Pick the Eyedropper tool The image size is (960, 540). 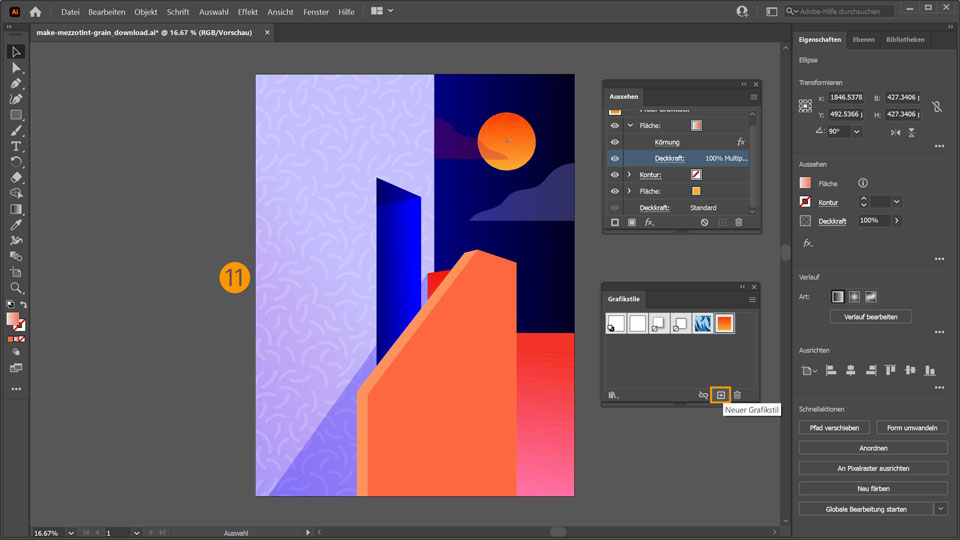[x=16, y=225]
